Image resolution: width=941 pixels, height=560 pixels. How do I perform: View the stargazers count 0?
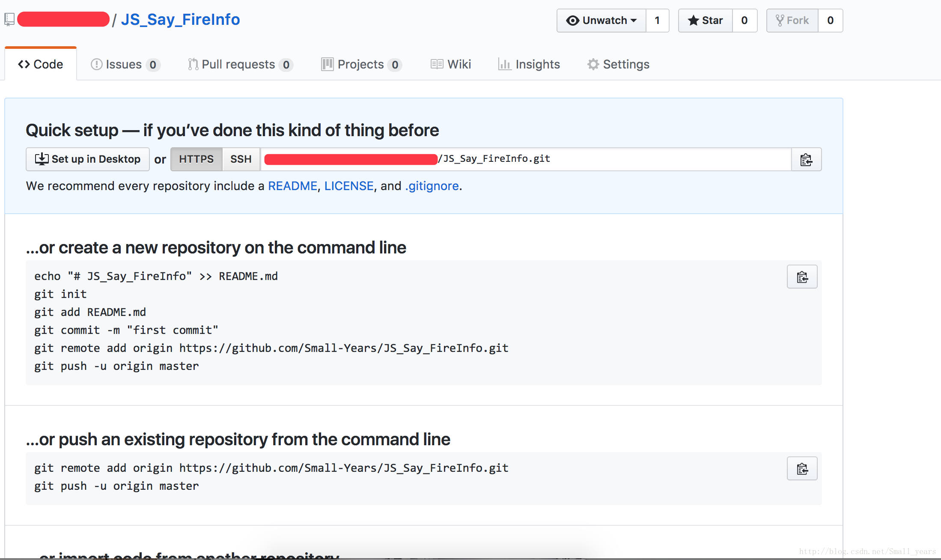744,21
